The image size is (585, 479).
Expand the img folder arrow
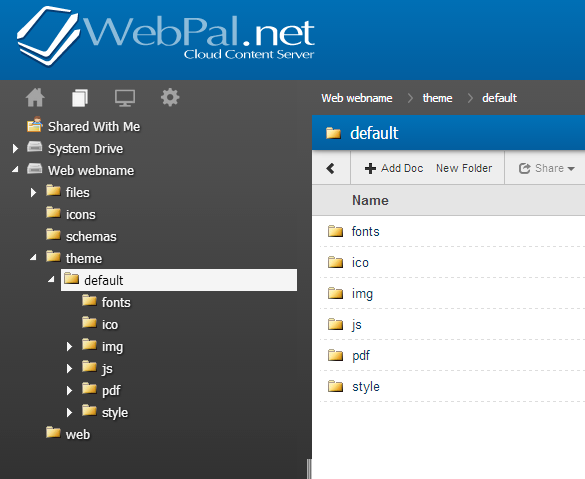click(69, 347)
